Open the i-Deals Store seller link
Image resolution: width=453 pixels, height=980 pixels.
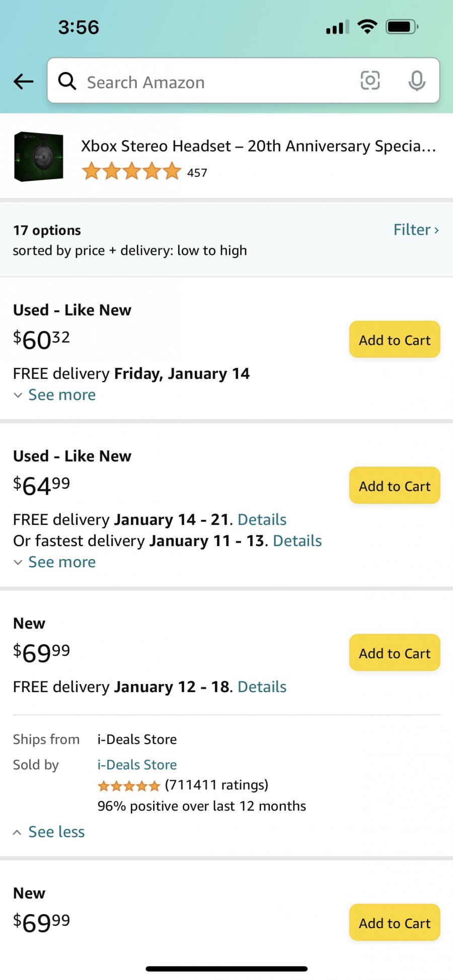(137, 765)
